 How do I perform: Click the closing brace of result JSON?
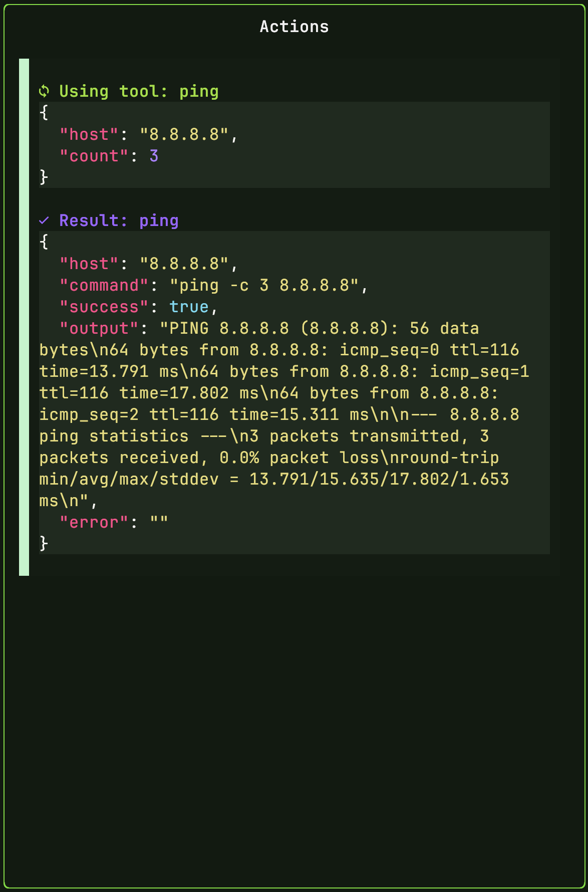44,544
